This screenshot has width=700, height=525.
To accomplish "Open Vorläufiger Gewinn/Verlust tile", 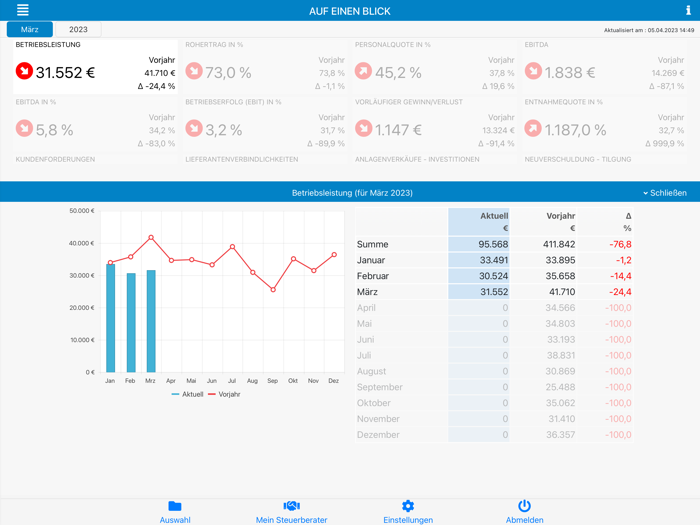I will 435,124.
